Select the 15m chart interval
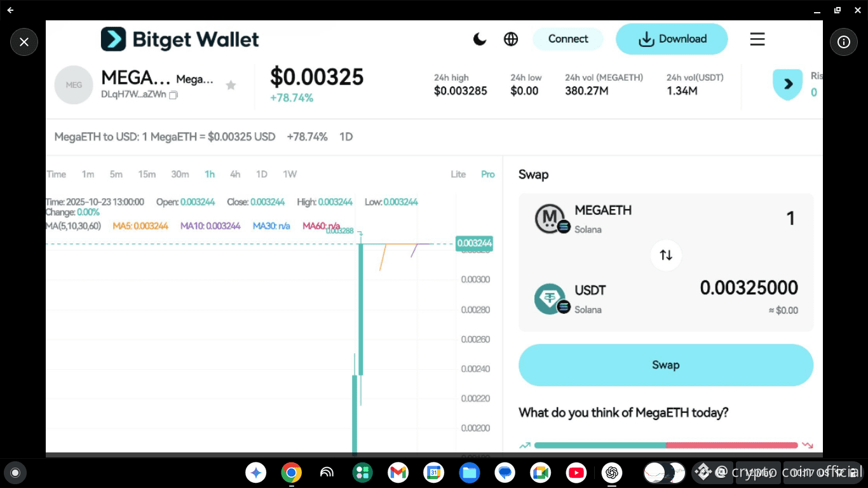This screenshot has width=868, height=488. pyautogui.click(x=147, y=174)
